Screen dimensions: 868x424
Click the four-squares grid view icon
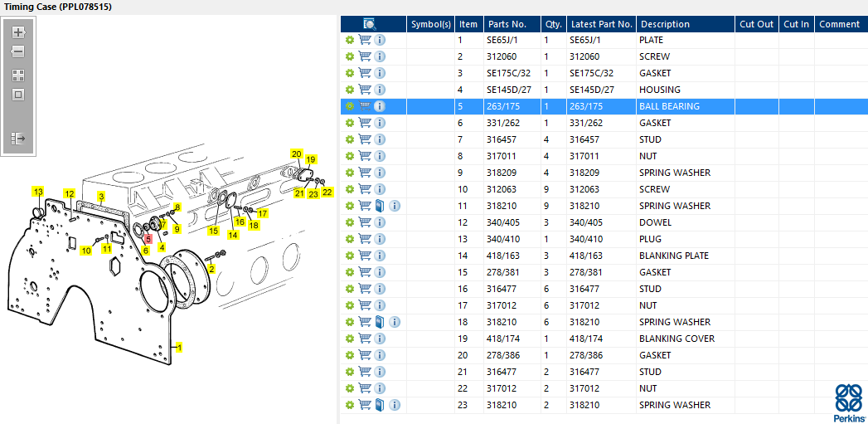[18, 76]
